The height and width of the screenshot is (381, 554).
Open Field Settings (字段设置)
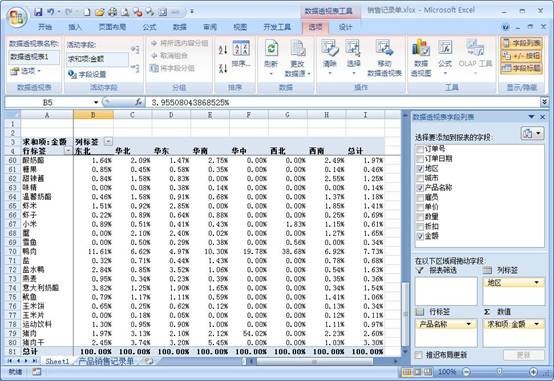tap(87, 74)
